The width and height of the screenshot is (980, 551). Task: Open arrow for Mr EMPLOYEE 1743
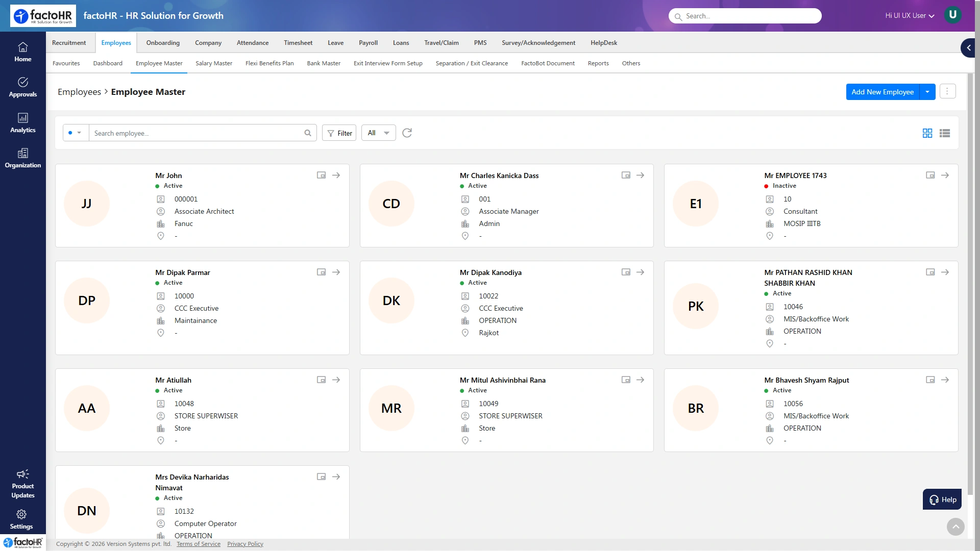[x=945, y=175]
